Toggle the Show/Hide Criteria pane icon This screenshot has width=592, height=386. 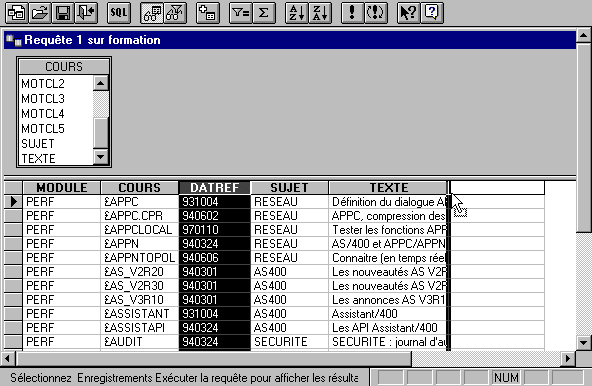(x=175, y=12)
